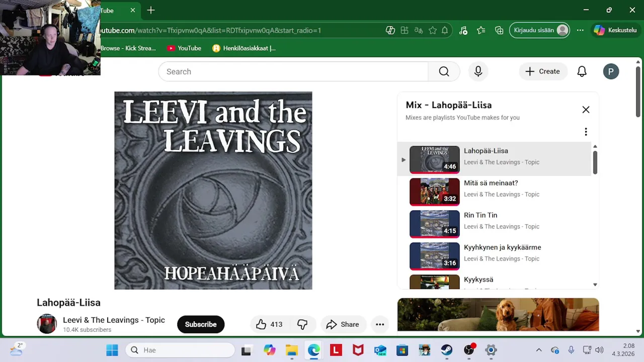This screenshot has width=644, height=362.
Task: Open Microsoft Store from taskbar
Action: click(403, 350)
